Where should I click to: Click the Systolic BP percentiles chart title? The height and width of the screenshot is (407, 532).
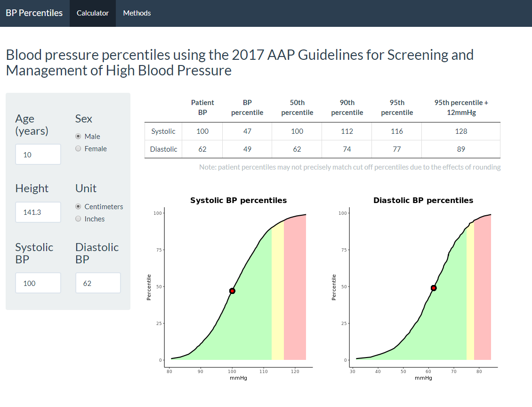pyautogui.click(x=238, y=200)
